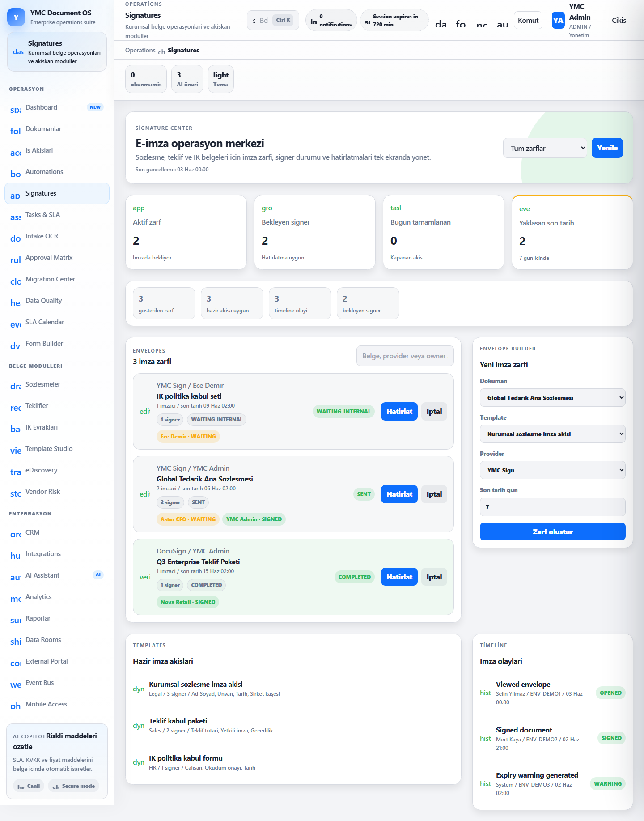
Task: Open the Provider dropdown showing YMC Sign
Action: [553, 470]
